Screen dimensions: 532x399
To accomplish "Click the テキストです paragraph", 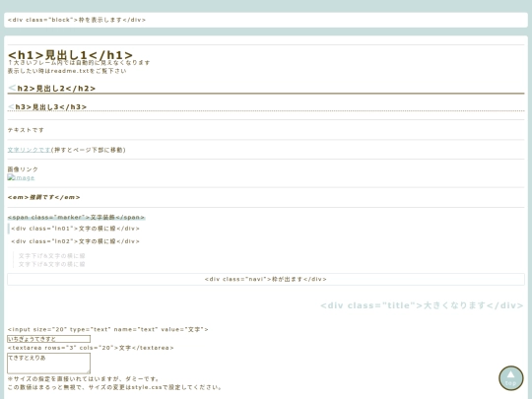I will [26, 130].
